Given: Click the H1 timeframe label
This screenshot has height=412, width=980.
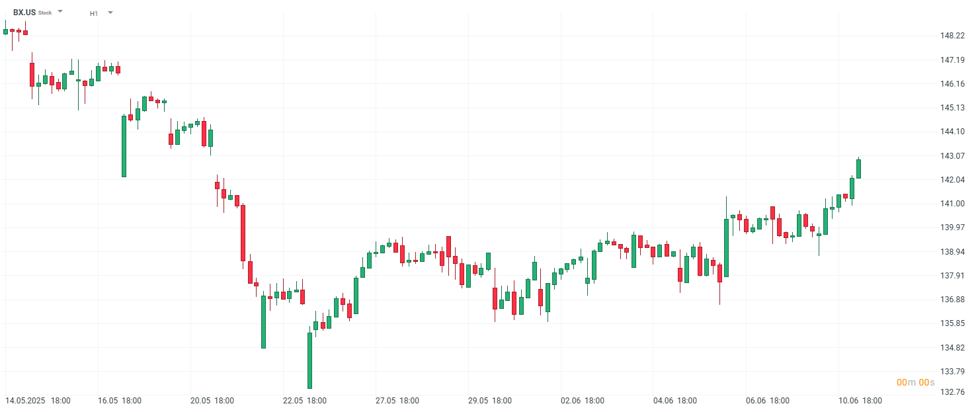Looking at the screenshot, I should [94, 13].
